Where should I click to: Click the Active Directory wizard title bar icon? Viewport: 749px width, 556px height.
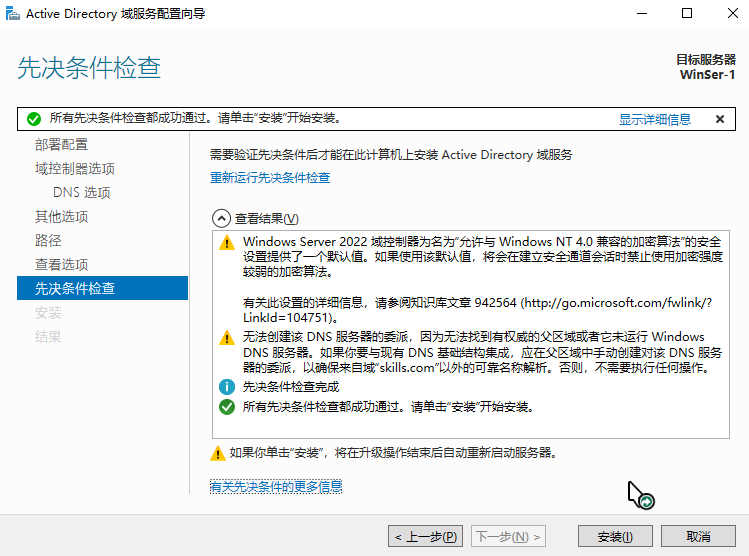click(13, 14)
